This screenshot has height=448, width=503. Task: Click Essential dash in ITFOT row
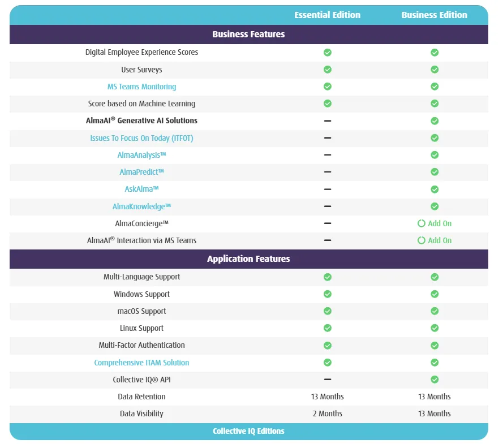tap(328, 138)
